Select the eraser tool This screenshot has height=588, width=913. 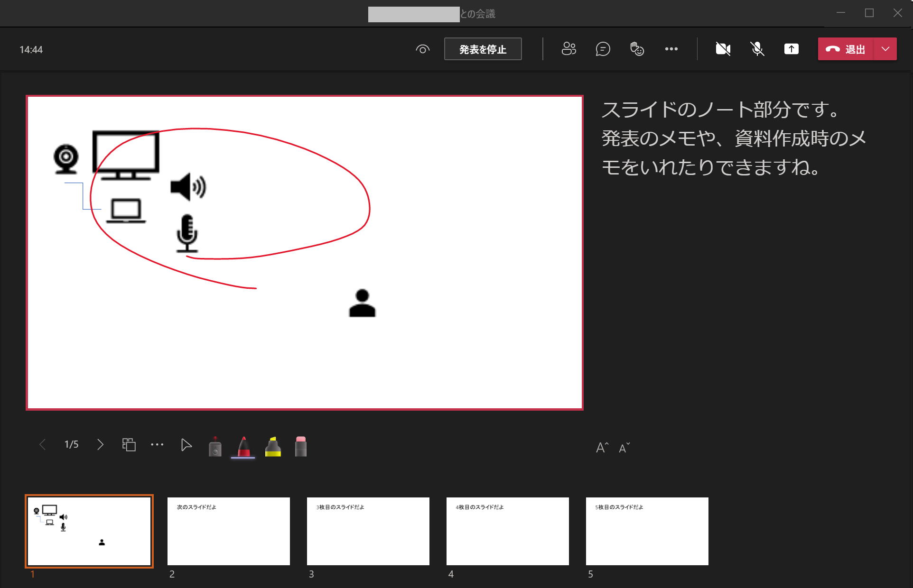tap(301, 446)
